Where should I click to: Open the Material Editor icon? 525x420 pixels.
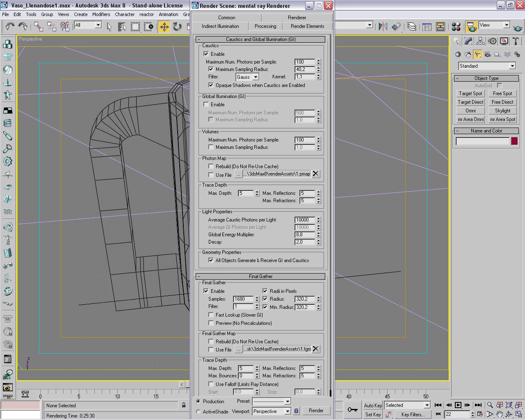pos(456,27)
